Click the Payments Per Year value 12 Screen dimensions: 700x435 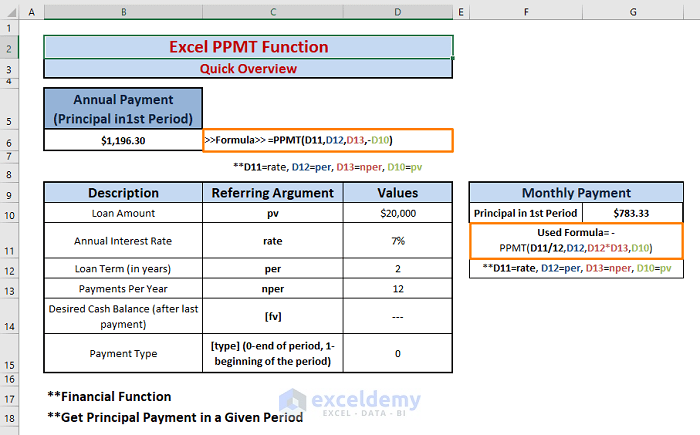coord(398,289)
